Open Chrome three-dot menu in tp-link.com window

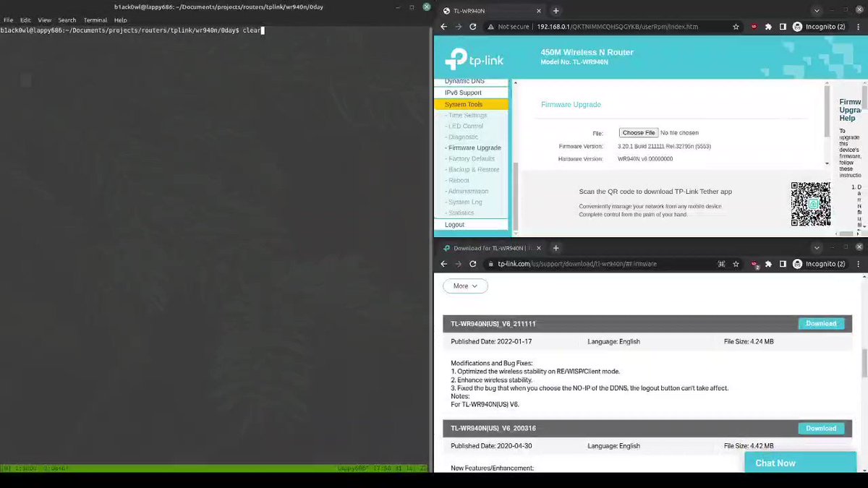point(859,264)
